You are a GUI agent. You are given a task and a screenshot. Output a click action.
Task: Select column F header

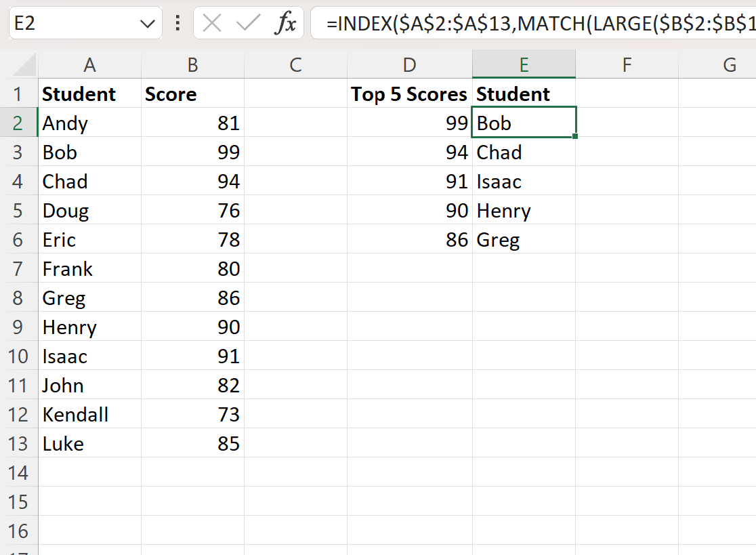(x=627, y=64)
